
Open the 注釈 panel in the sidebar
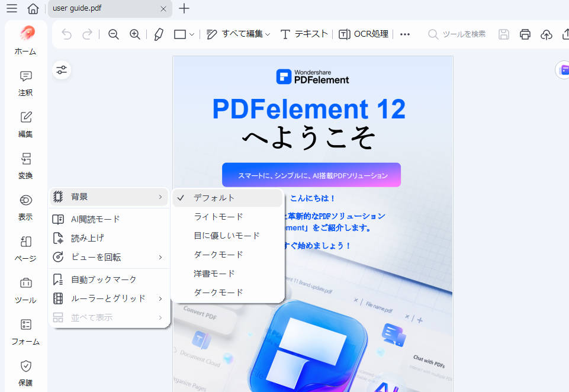tap(25, 83)
